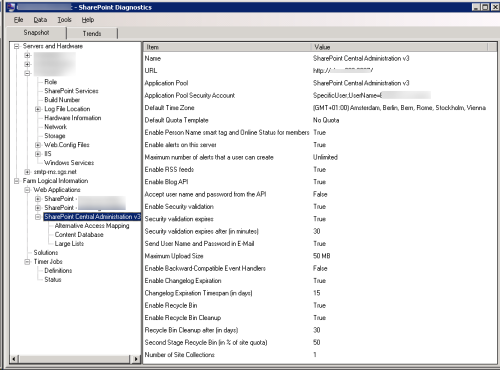
Task: Collapse the Farm Logical Information node
Action: 16,181
